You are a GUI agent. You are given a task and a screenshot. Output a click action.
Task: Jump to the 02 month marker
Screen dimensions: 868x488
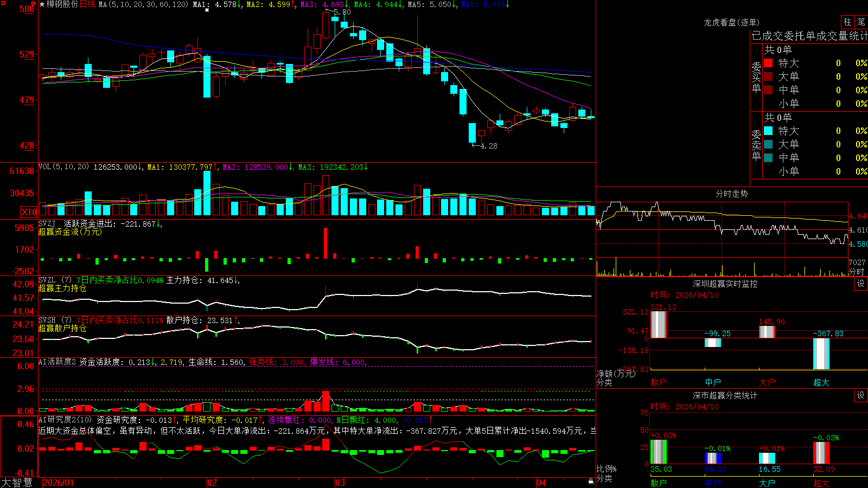coord(212,483)
